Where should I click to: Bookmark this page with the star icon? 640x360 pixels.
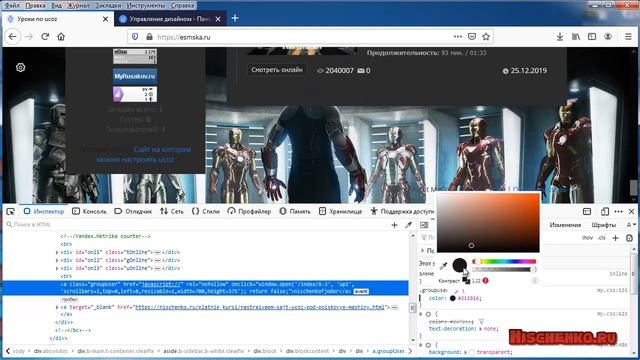pyautogui.click(x=486, y=37)
